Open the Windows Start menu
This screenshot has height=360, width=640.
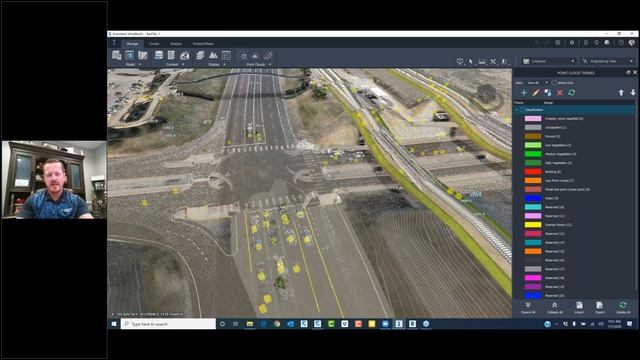(x=114, y=324)
